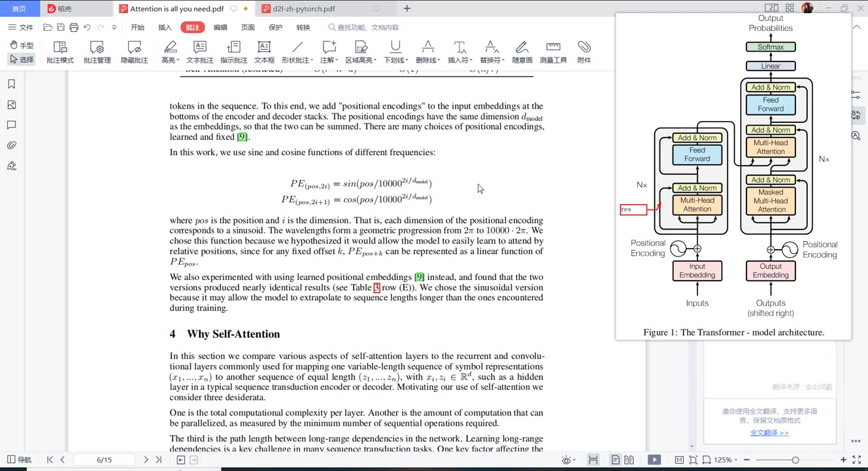Enable two-page view mode

click(x=629, y=460)
